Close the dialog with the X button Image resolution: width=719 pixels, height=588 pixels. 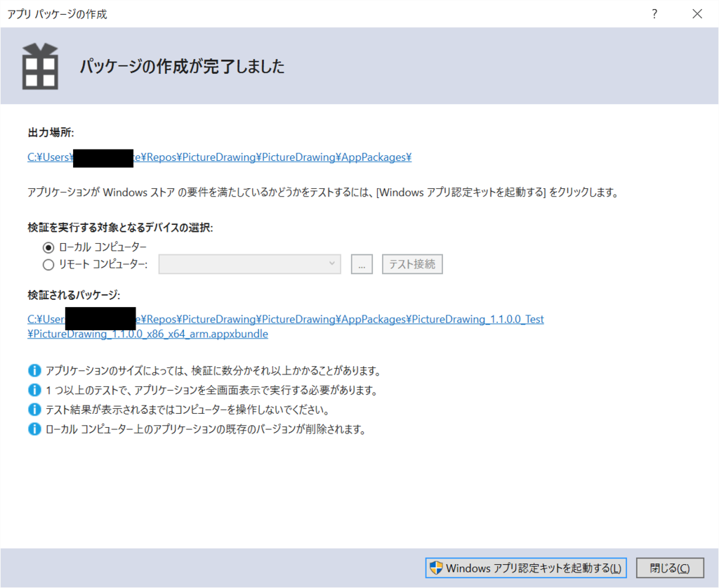click(697, 13)
